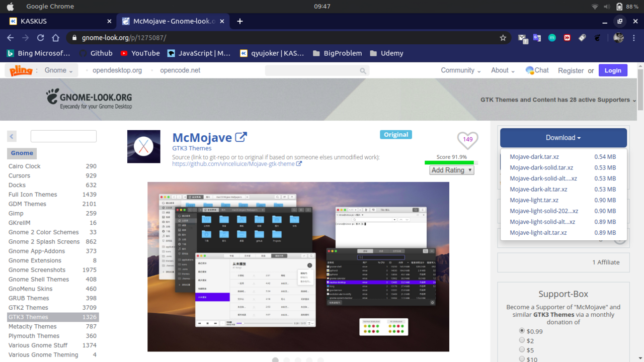Download Mojave-light-solid-202...xz
Image resolution: width=644 pixels, height=362 pixels.
pos(544,211)
